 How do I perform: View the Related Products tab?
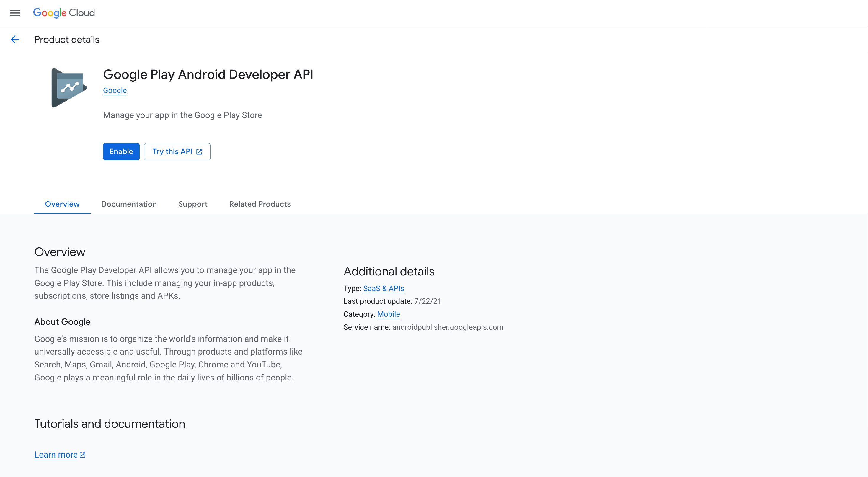coord(260,204)
